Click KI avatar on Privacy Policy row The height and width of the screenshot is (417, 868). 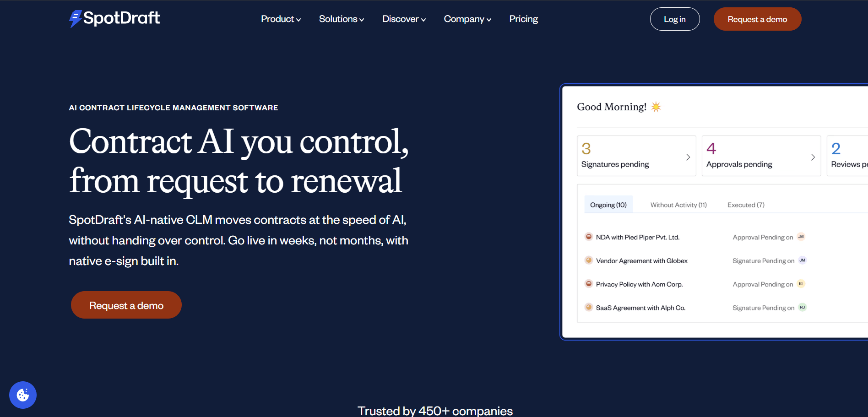tap(801, 284)
